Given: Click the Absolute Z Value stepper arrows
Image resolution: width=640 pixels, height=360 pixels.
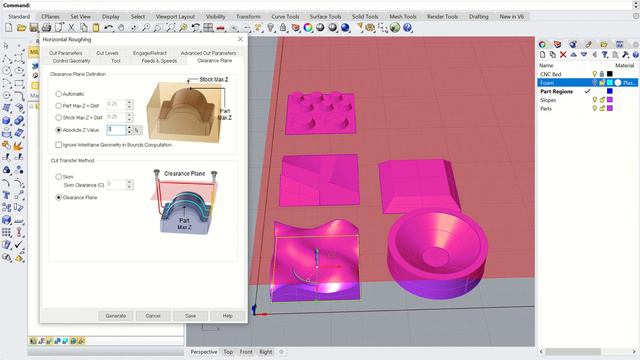Looking at the screenshot, I should pos(129,130).
